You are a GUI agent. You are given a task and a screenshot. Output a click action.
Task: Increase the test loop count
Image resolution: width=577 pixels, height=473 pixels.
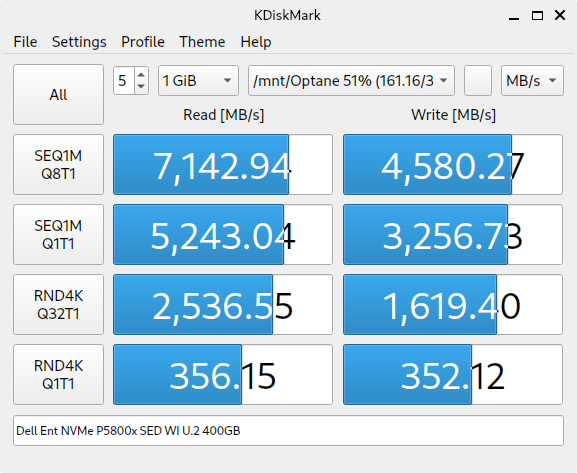click(141, 75)
